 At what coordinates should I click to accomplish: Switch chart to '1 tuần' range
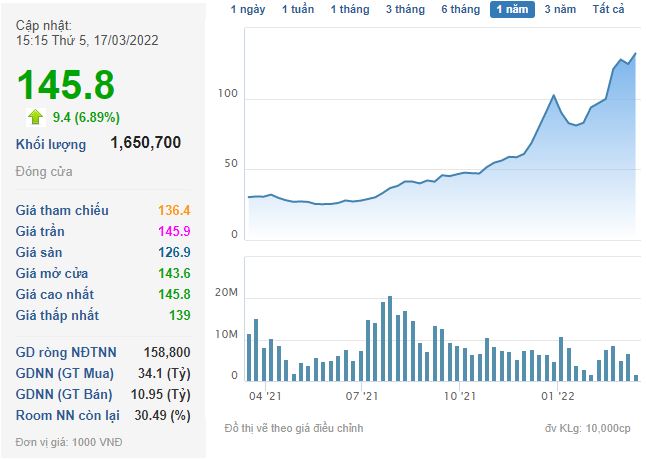[x=298, y=10]
